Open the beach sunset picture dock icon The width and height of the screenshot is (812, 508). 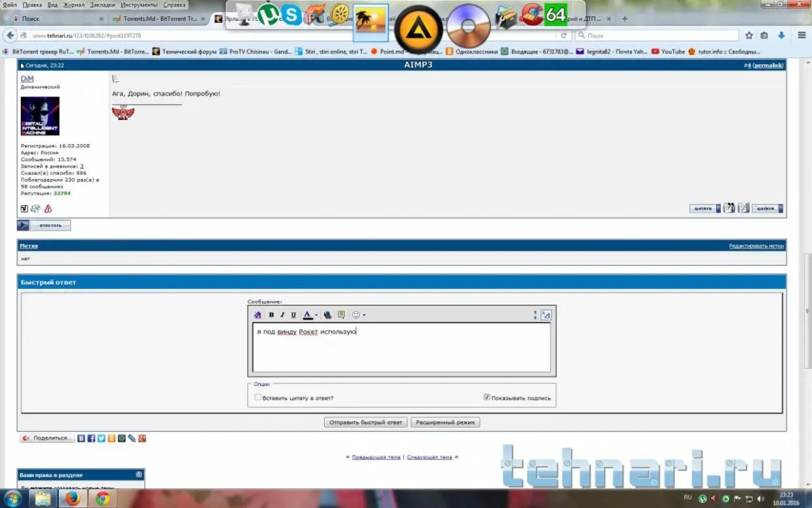371,23
